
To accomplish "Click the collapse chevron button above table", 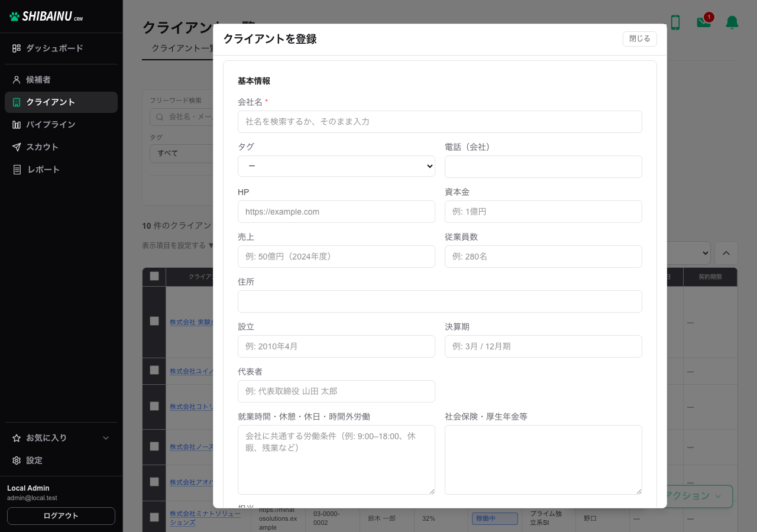I will 726,253.
